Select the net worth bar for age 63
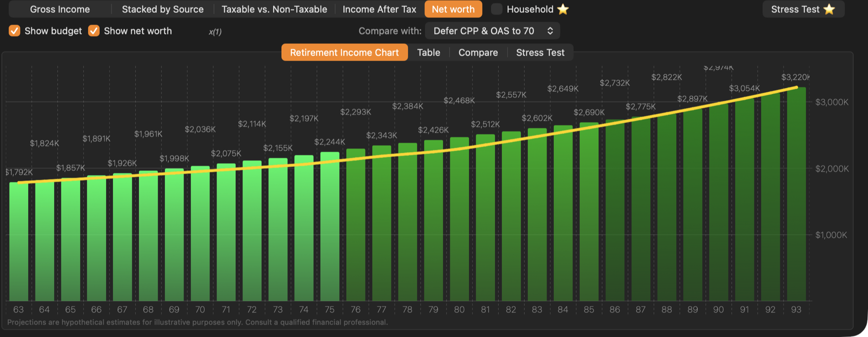868x337 pixels. point(19,241)
